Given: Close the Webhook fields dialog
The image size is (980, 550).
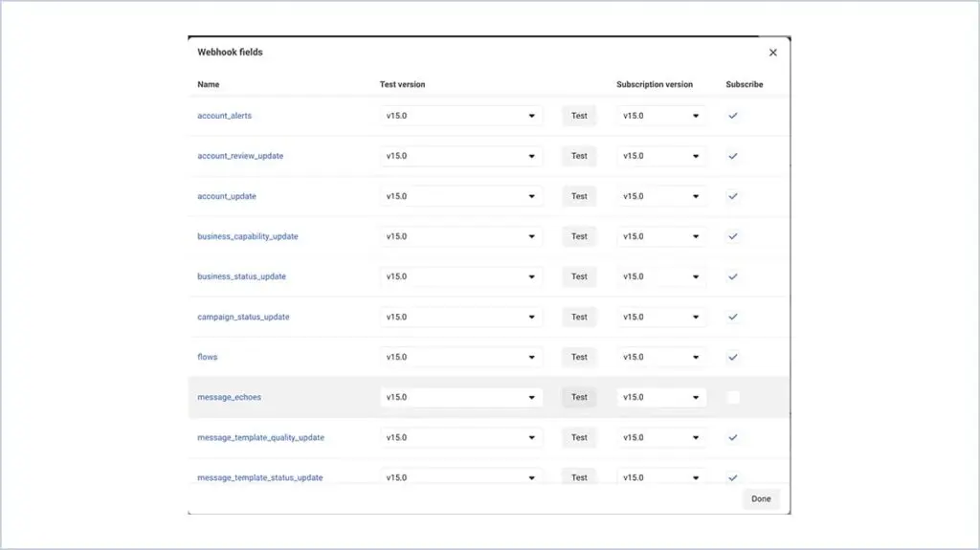Looking at the screenshot, I should pos(773,53).
